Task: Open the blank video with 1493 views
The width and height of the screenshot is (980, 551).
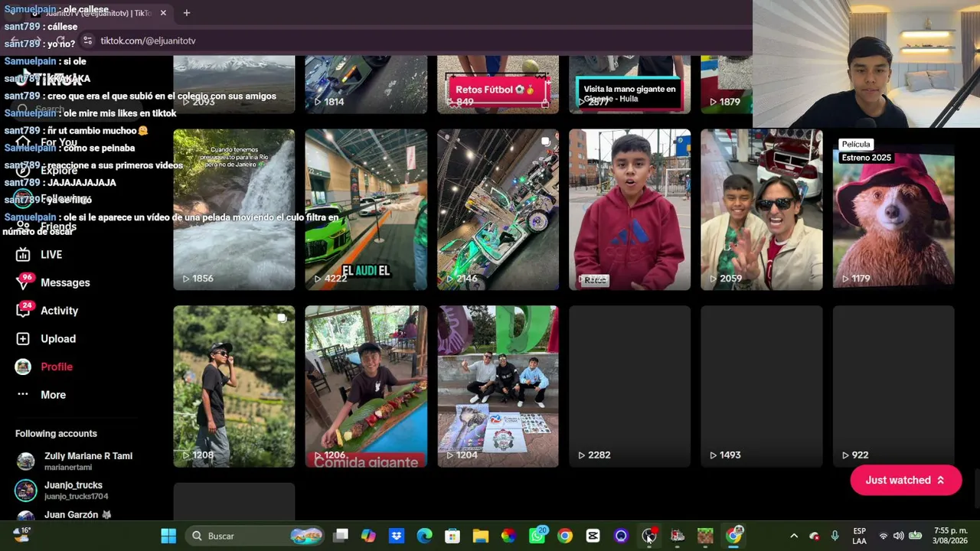Action: pyautogui.click(x=762, y=386)
